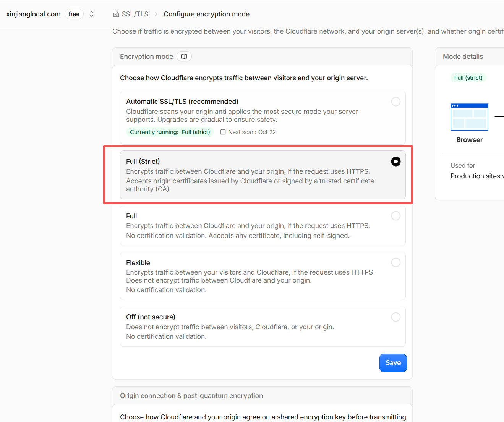Click the free plan badge
Viewport: 504px width, 422px height.
(74, 14)
